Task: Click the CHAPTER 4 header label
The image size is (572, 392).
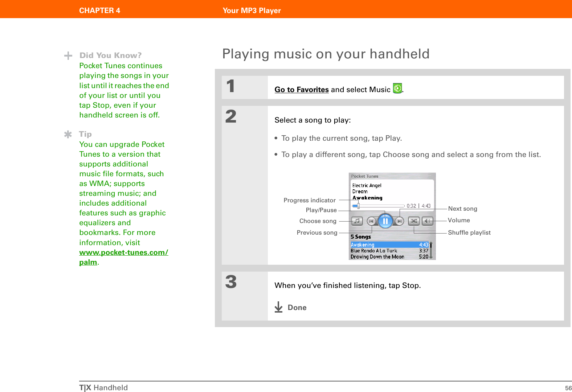Action: 100,11
